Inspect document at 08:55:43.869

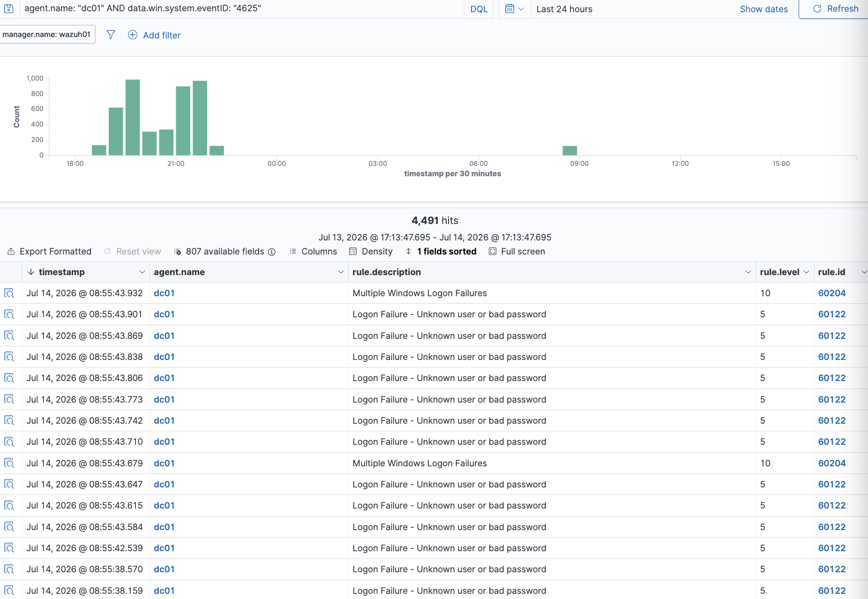[x=9, y=336]
